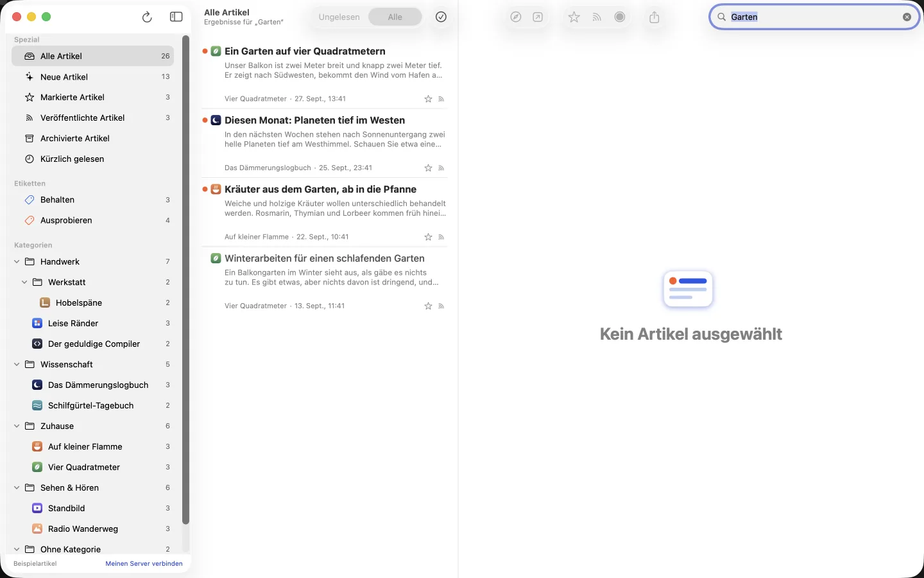Select the Alle filter tab

395,17
